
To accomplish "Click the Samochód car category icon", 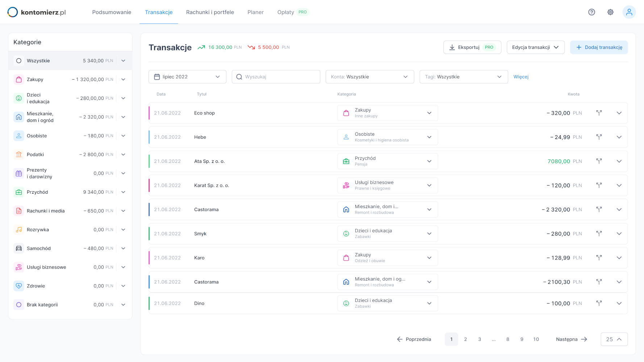I will click(x=19, y=248).
